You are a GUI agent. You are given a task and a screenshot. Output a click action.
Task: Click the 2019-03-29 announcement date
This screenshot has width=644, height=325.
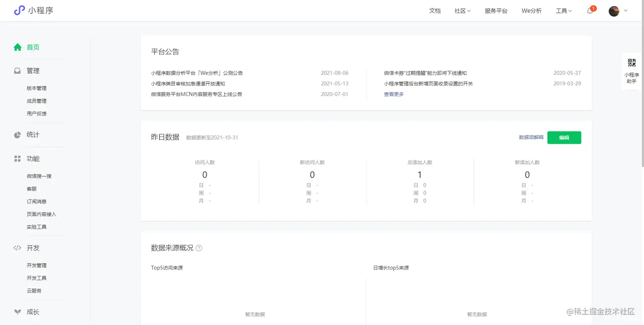pyautogui.click(x=567, y=84)
